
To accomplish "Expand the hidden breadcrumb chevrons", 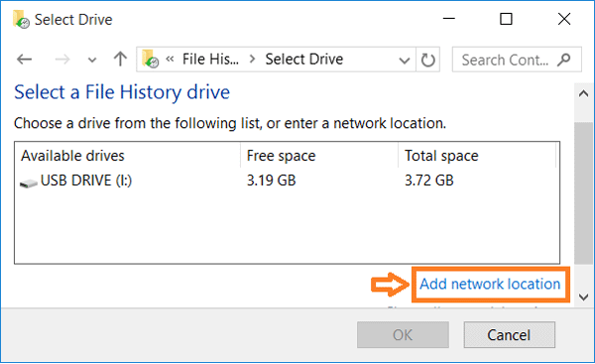I will 170,59.
